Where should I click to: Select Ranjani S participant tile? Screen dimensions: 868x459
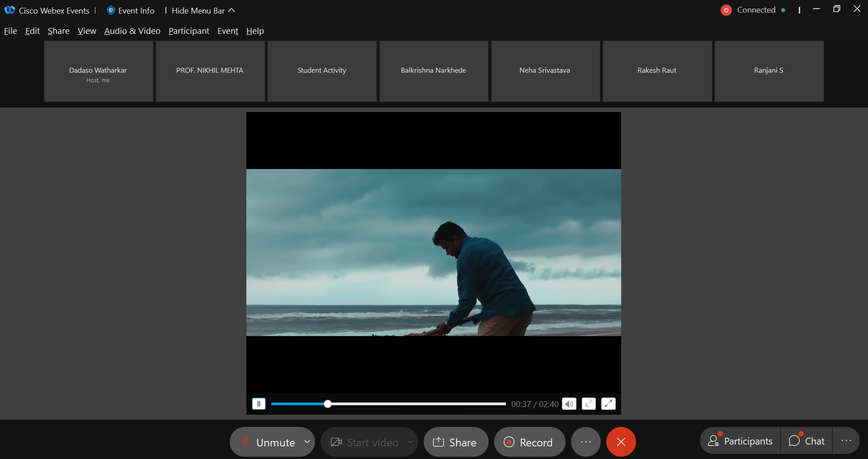pos(769,71)
